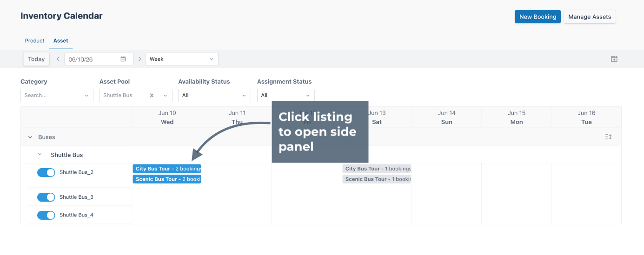The height and width of the screenshot is (255, 644).
Task: Click the Shuttle Bus_4 label
Action: click(x=76, y=215)
